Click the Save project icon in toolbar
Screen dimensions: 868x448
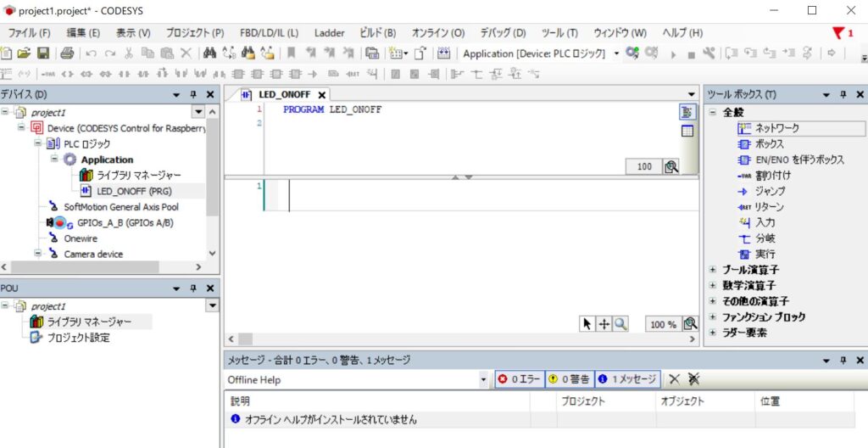42,53
